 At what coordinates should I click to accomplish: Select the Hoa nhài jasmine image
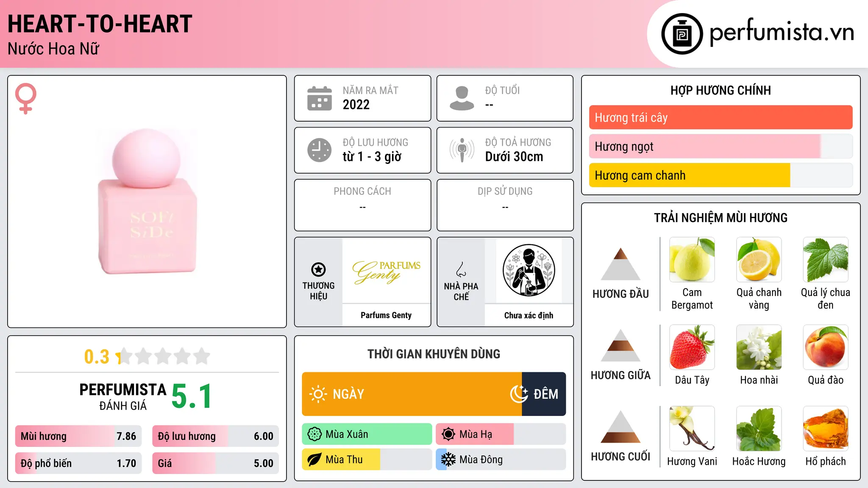tap(759, 347)
